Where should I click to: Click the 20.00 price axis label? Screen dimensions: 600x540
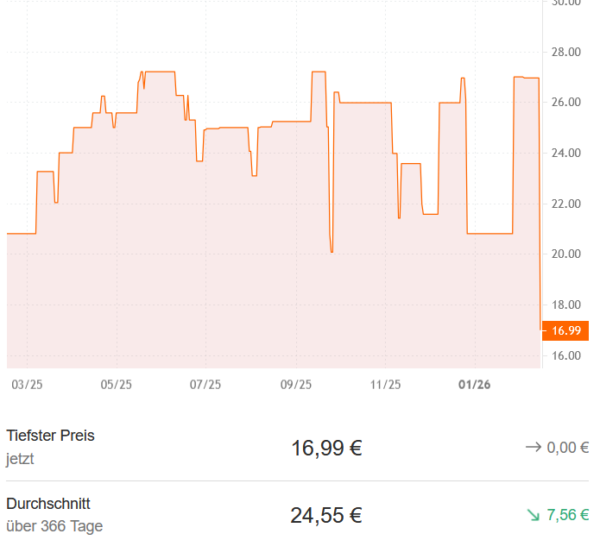click(566, 254)
